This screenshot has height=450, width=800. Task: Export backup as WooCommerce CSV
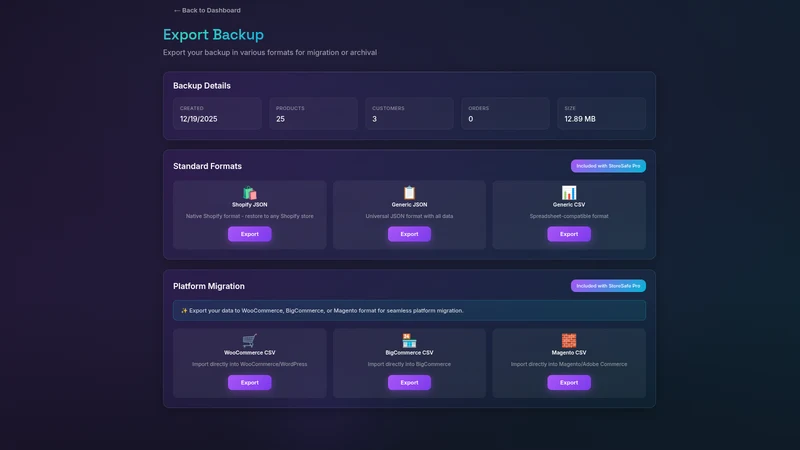249,383
